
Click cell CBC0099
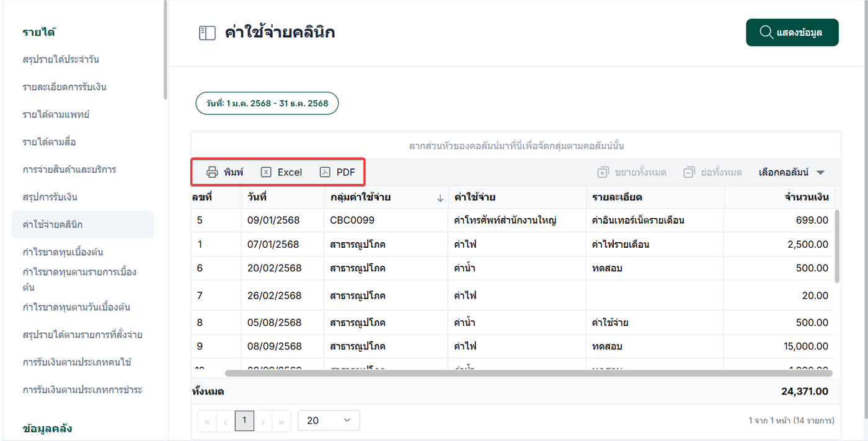386,220
